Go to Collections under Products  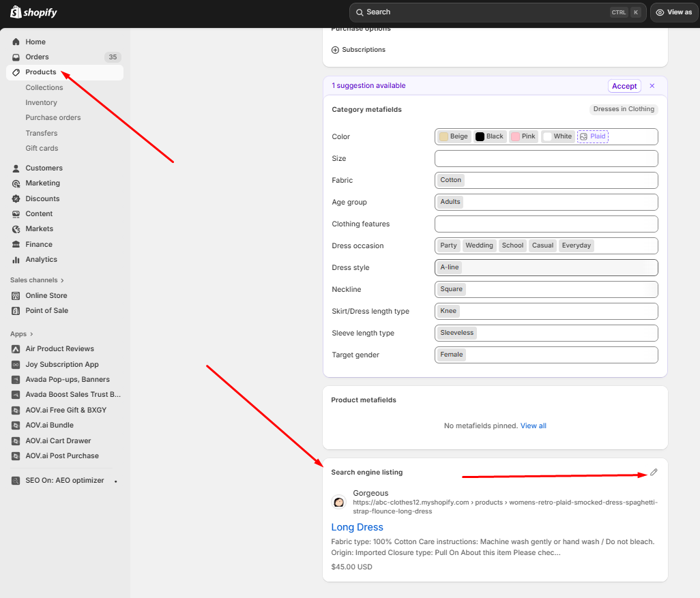click(x=44, y=87)
